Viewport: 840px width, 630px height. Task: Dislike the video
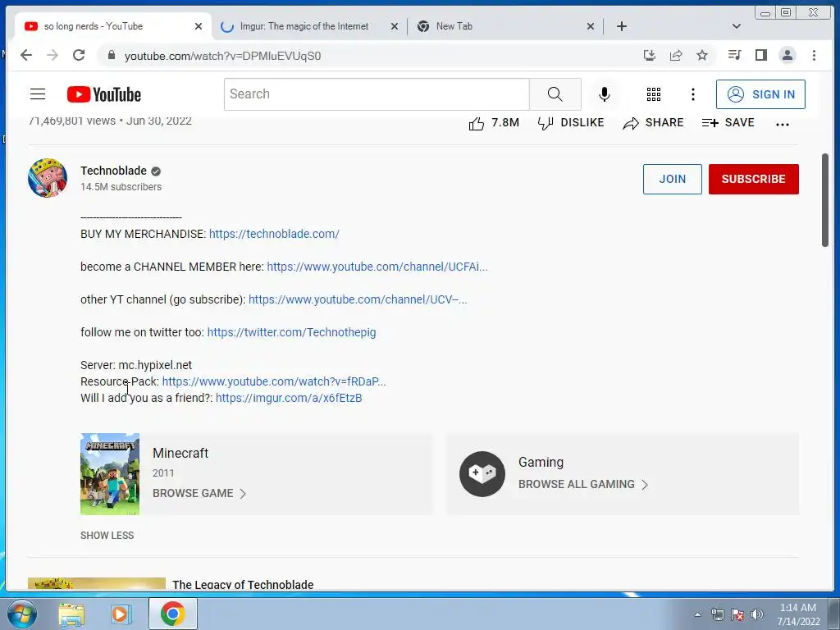(571, 123)
